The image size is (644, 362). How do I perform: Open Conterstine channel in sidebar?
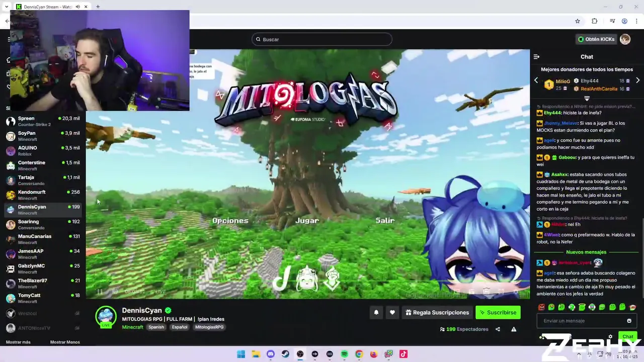tap(43, 165)
